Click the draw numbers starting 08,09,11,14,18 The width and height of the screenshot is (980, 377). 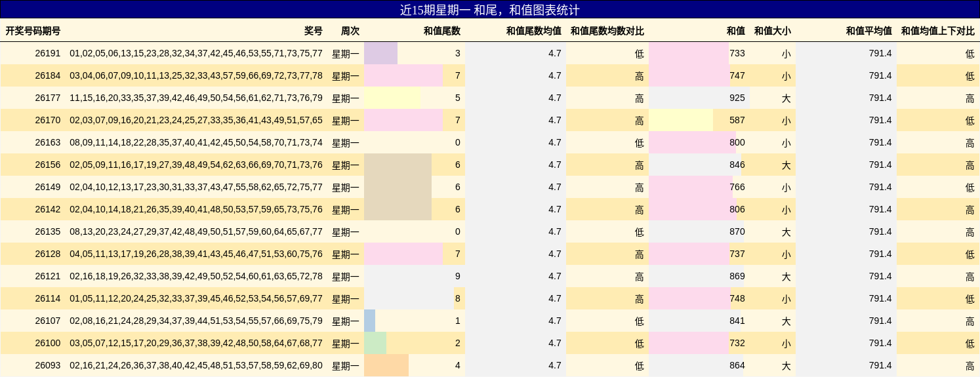pyautogui.click(x=196, y=142)
